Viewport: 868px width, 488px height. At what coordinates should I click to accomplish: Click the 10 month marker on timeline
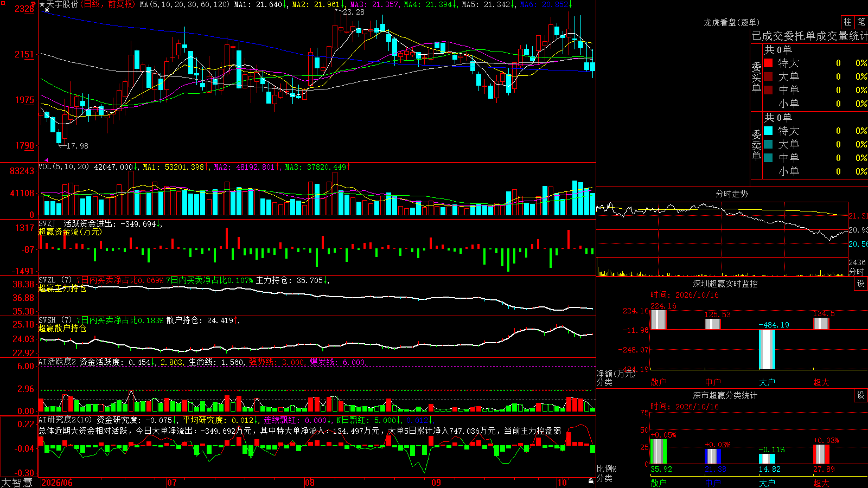[562, 483]
